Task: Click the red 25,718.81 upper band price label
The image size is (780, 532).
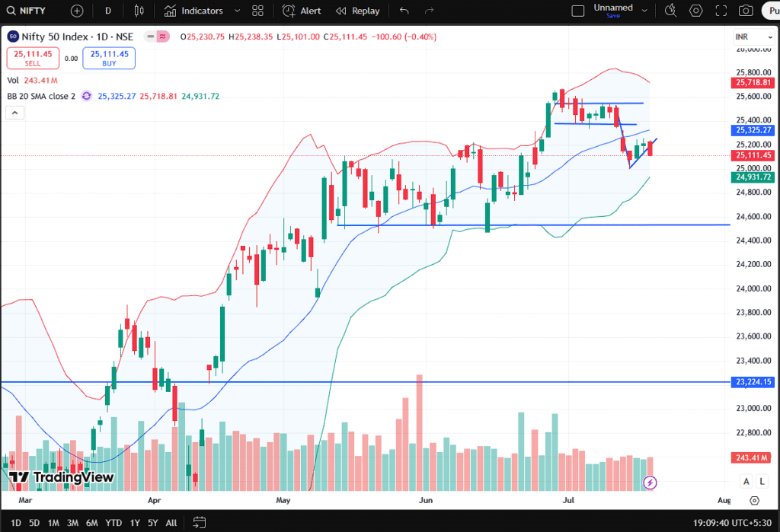Action: (x=753, y=82)
